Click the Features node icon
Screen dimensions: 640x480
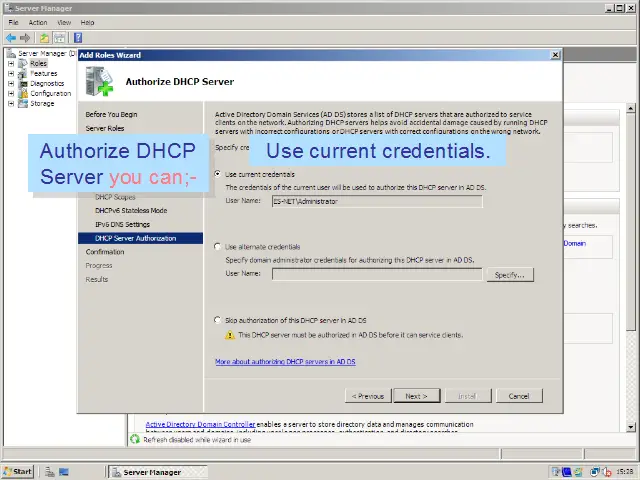(23, 74)
